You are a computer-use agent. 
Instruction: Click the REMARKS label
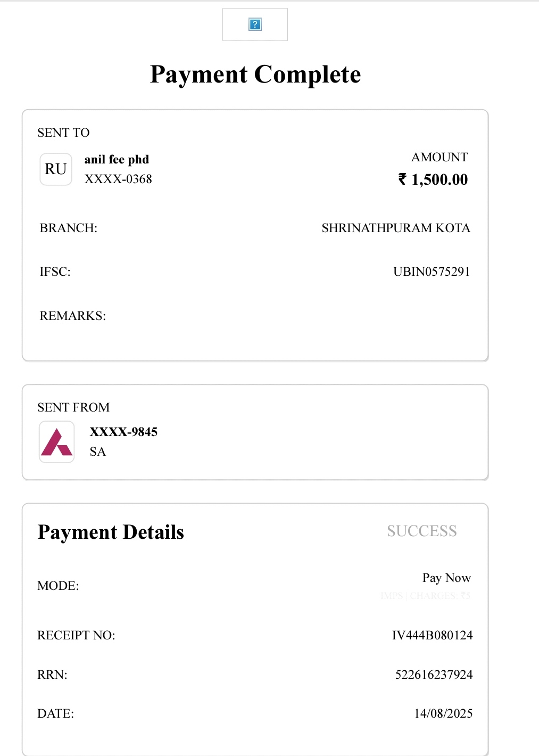point(73,316)
